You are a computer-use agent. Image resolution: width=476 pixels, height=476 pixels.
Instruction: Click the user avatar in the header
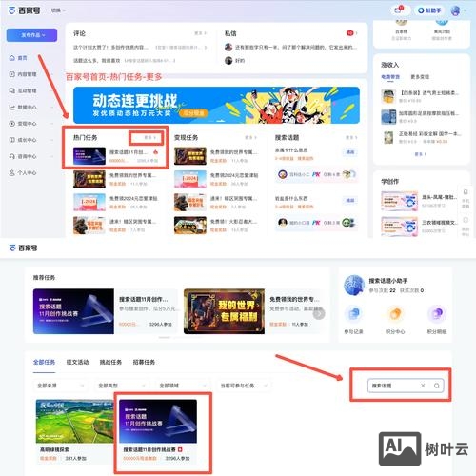455,10
